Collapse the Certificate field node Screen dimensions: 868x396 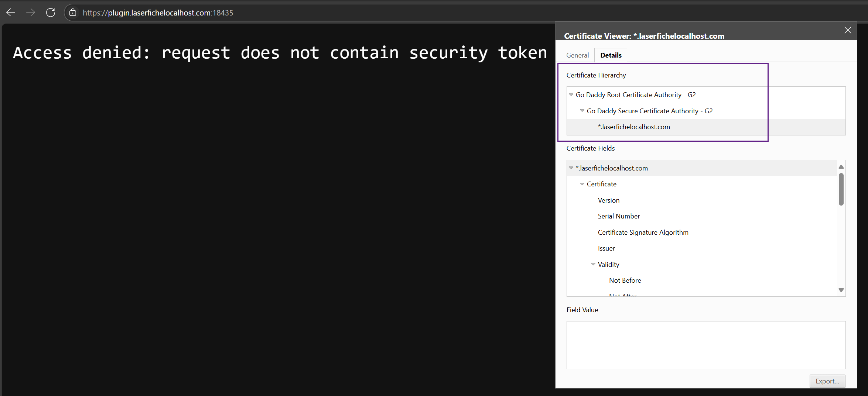click(x=582, y=184)
